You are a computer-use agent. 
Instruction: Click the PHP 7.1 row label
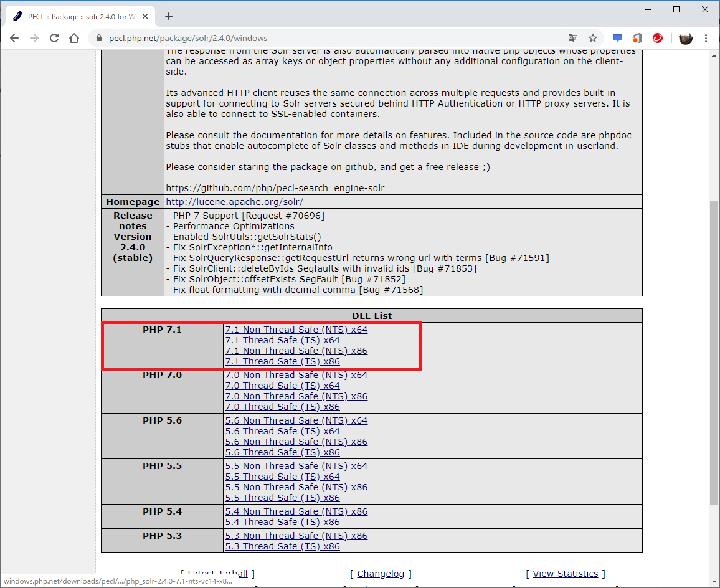(x=162, y=330)
